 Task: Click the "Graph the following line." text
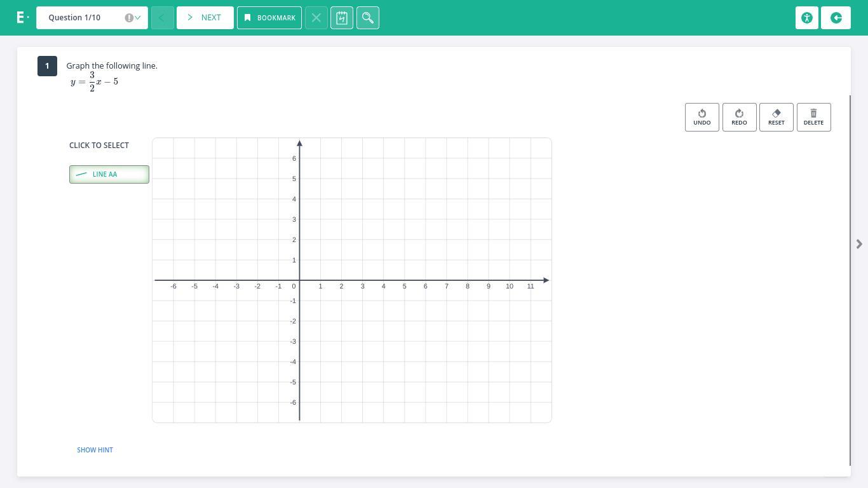[x=112, y=66]
